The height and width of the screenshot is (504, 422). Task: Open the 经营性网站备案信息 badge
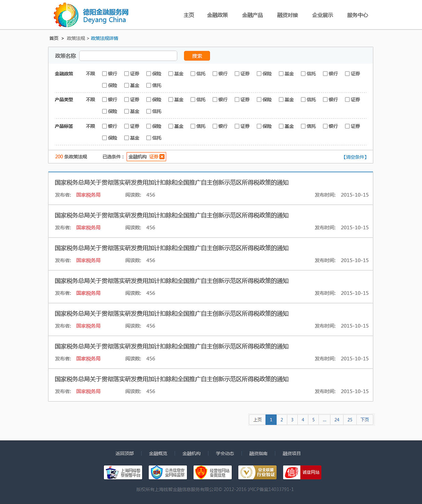coord(213,472)
